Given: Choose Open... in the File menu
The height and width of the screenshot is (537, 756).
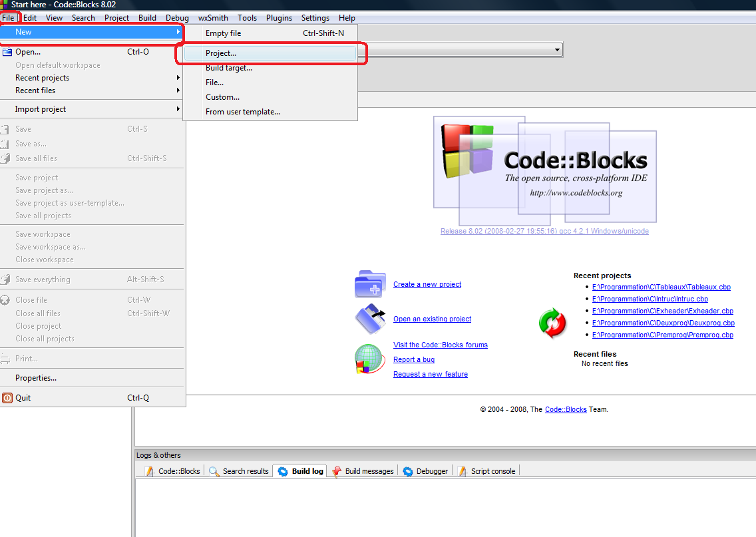Looking at the screenshot, I should (92, 52).
